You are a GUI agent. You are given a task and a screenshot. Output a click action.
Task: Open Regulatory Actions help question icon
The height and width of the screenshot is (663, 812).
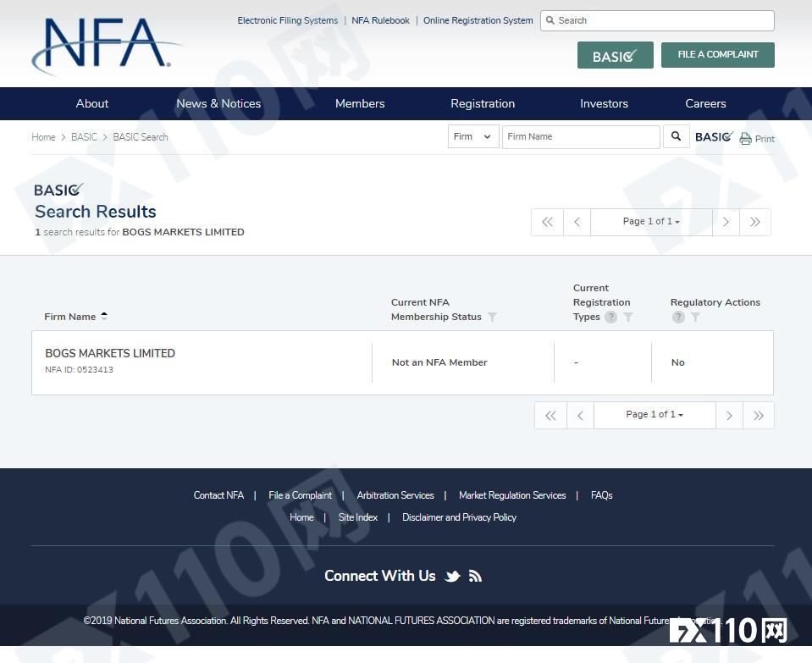click(678, 317)
